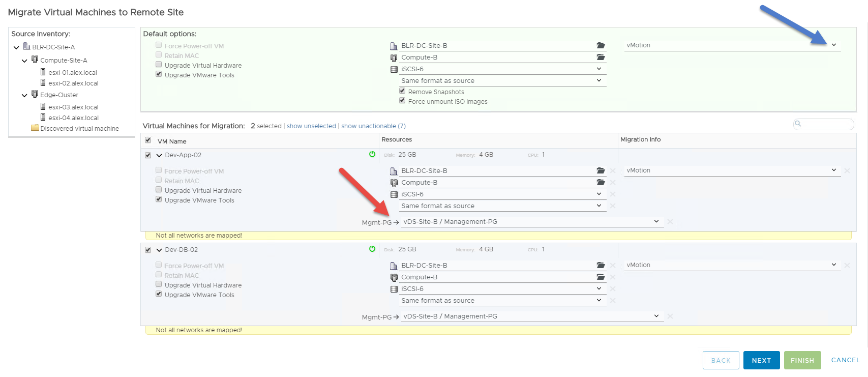The image size is (868, 377).
Task: Click browse folder icon for Dev-App-02 Compute-B
Action: tap(601, 183)
